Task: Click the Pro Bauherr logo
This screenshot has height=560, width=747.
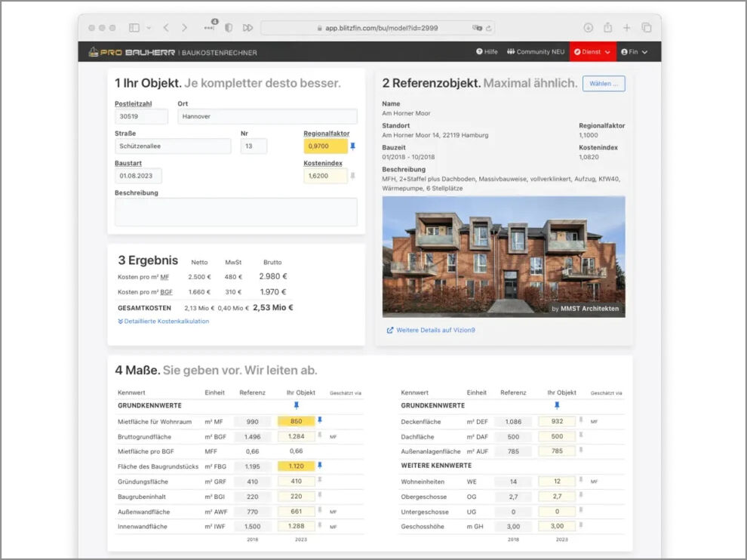Action: (131, 52)
